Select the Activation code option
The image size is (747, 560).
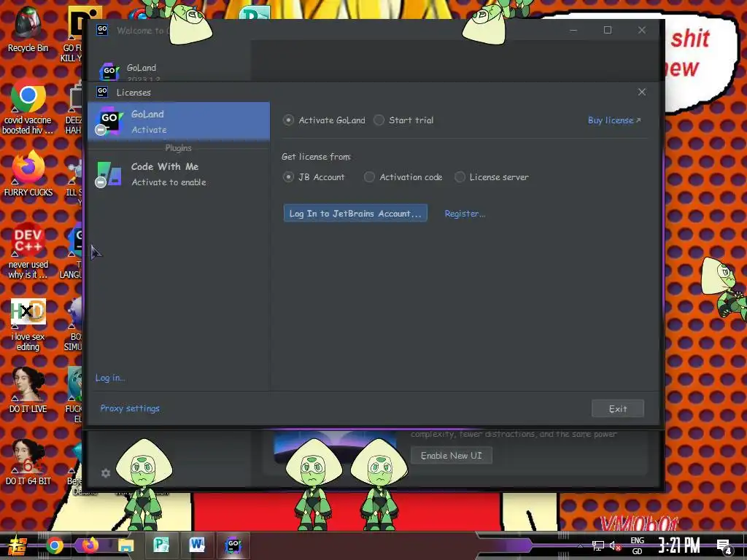coord(369,177)
